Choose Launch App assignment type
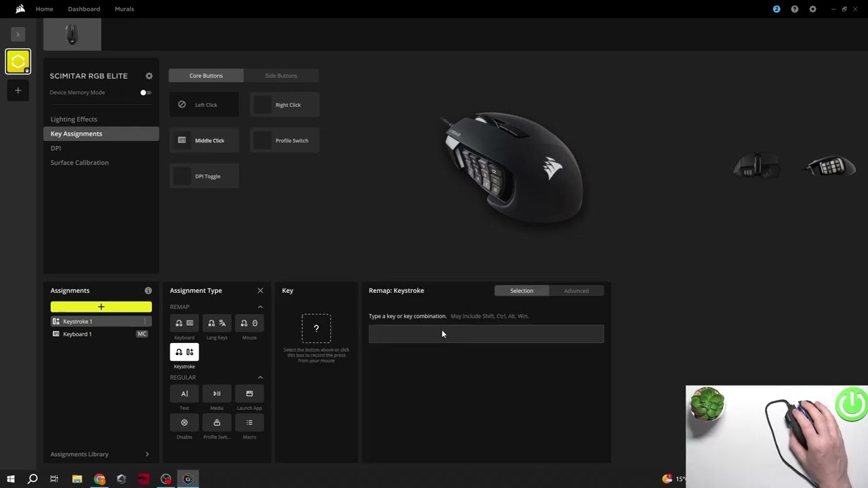868x488 pixels. point(250,394)
